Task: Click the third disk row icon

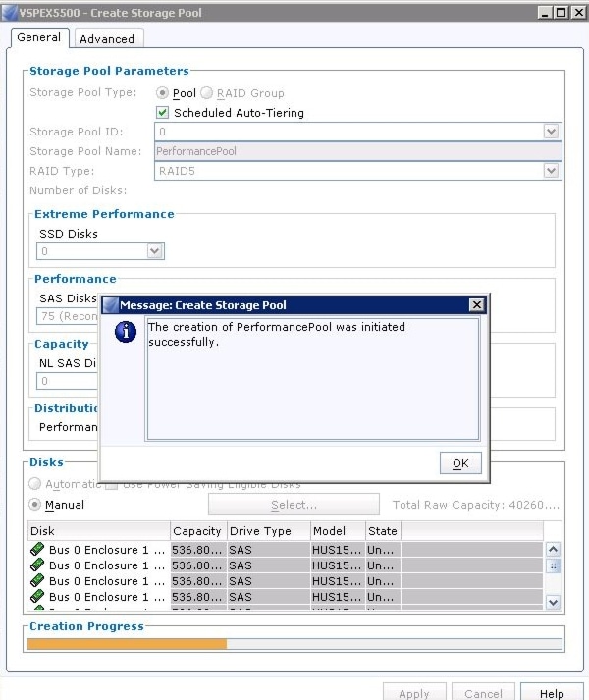Action: [37, 581]
